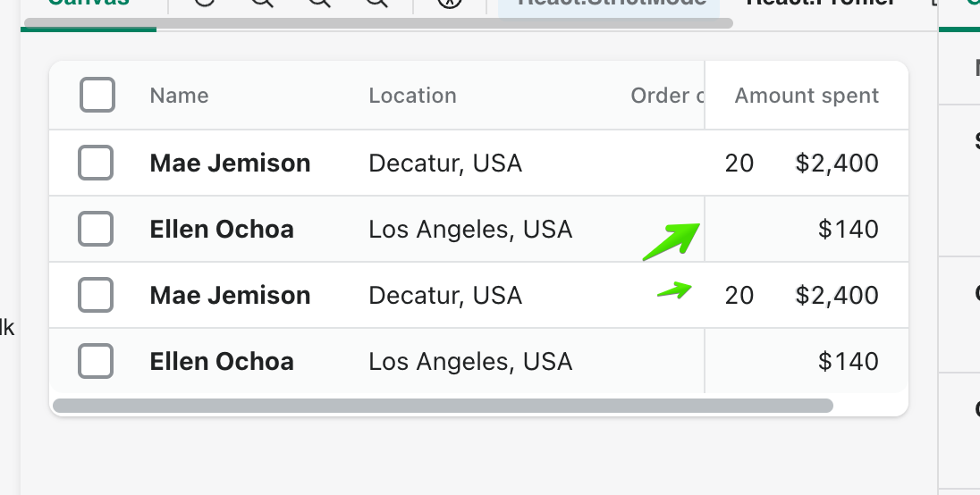Select the React.Profiler toolbar option
The image size is (980, 495).
(x=821, y=4)
